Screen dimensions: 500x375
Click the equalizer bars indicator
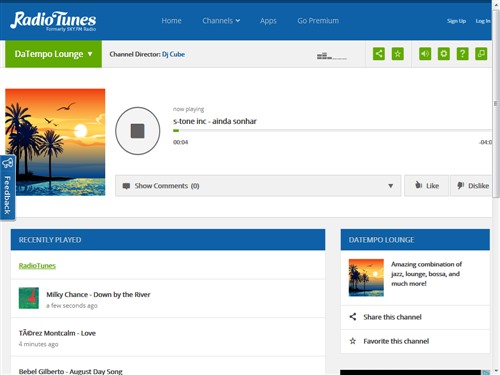pyautogui.click(x=332, y=56)
